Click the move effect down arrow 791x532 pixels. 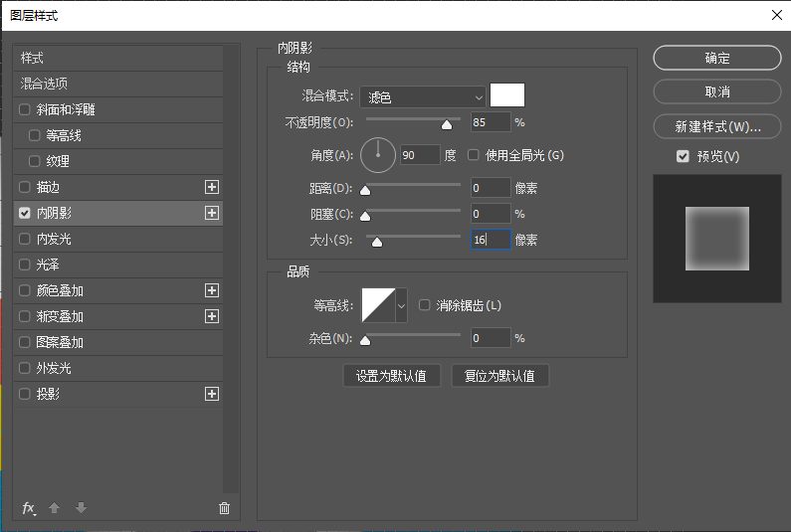tap(81, 508)
